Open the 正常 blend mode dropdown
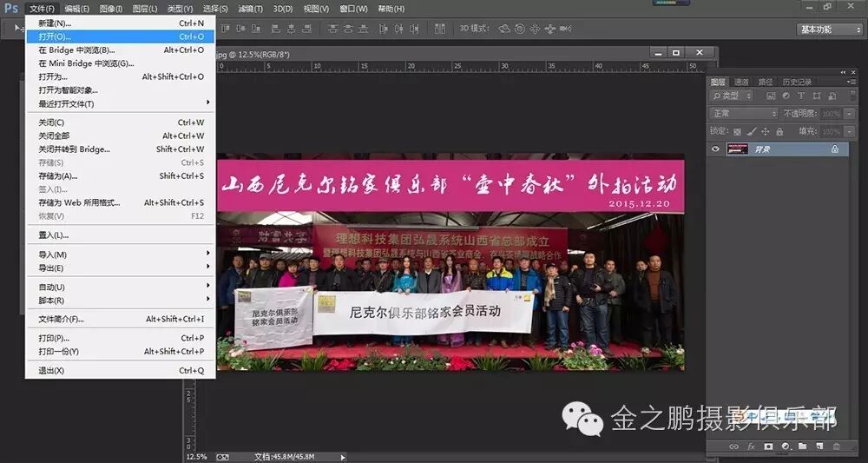868x463 pixels. [744, 114]
